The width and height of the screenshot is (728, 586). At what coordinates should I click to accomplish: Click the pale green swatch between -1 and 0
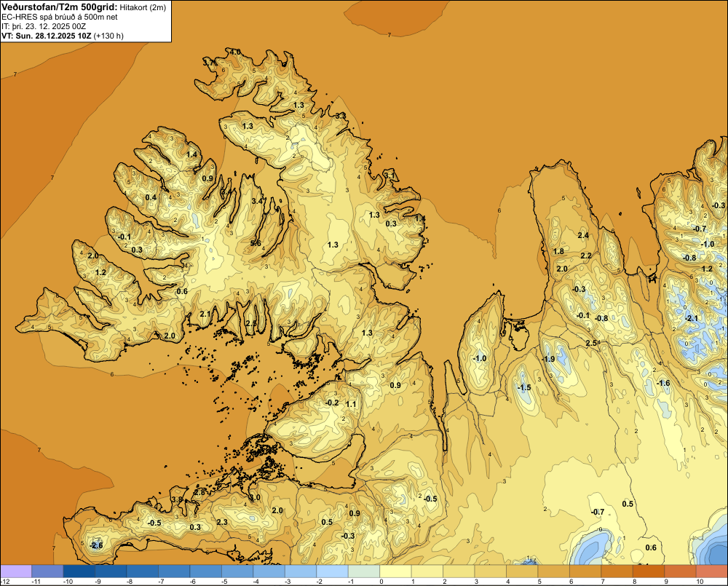pos(364,571)
